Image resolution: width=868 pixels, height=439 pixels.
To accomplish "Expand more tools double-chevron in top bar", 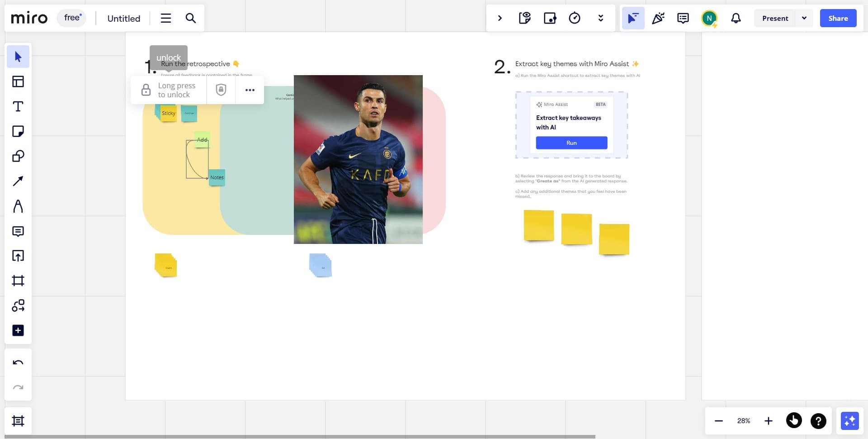I will coord(600,18).
